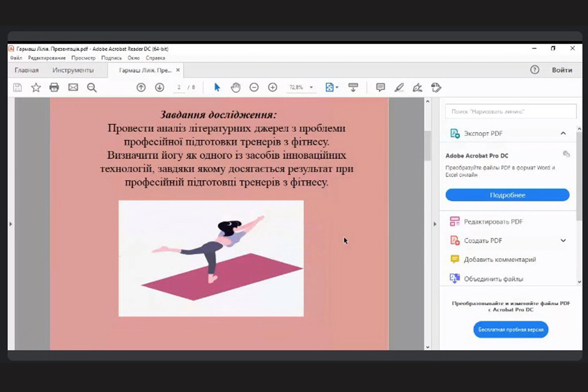
Task: Click the zoom in plus button
Action: 272,88
